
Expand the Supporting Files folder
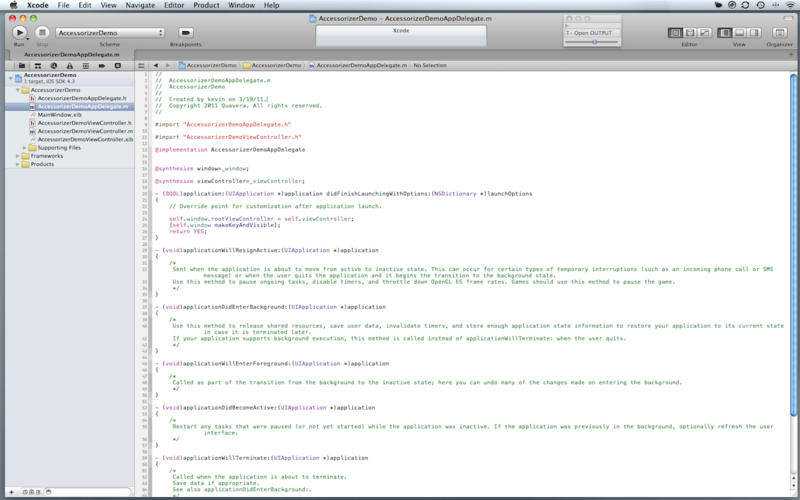click(24, 147)
